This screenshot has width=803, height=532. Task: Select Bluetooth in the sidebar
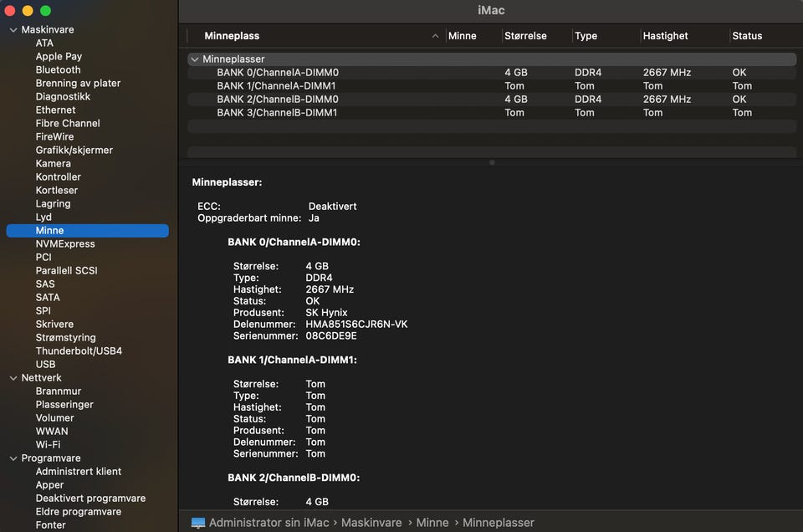(x=58, y=69)
